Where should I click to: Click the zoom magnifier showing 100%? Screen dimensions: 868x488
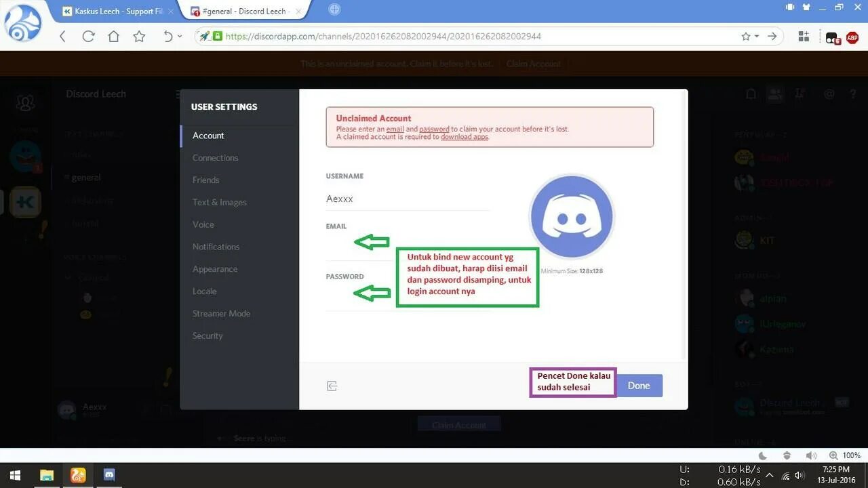tap(833, 455)
